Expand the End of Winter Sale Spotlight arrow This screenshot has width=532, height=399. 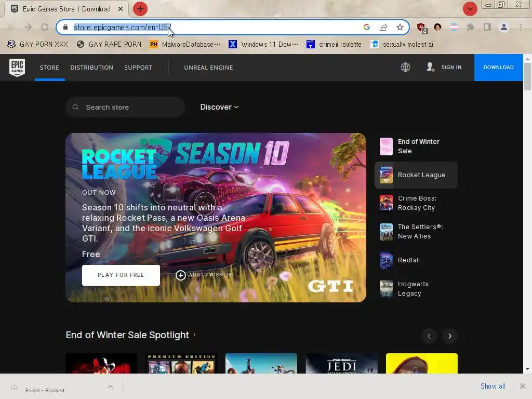pos(194,335)
